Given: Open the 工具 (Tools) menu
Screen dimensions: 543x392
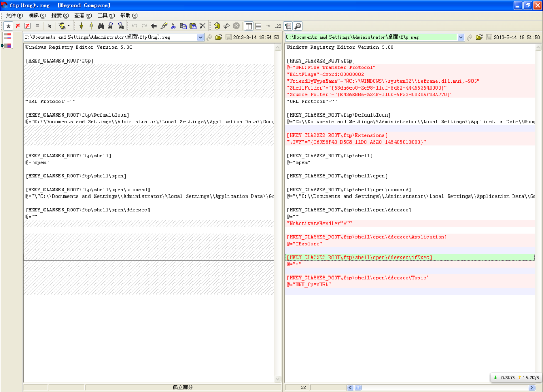Looking at the screenshot, I should point(106,15).
